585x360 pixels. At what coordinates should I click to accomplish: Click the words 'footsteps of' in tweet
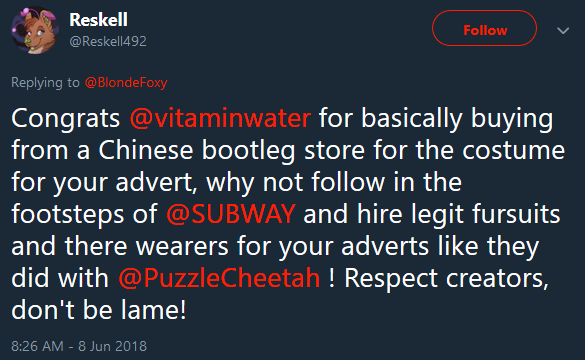[84, 214]
